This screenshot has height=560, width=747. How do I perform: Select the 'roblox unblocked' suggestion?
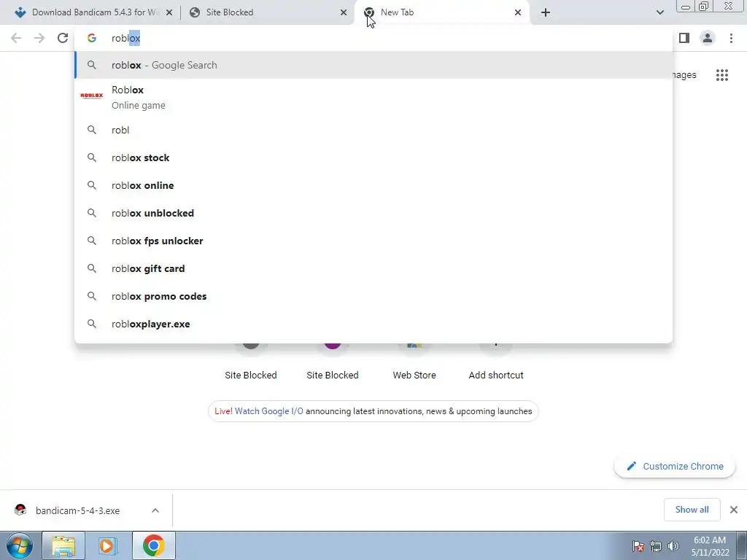click(x=373, y=213)
